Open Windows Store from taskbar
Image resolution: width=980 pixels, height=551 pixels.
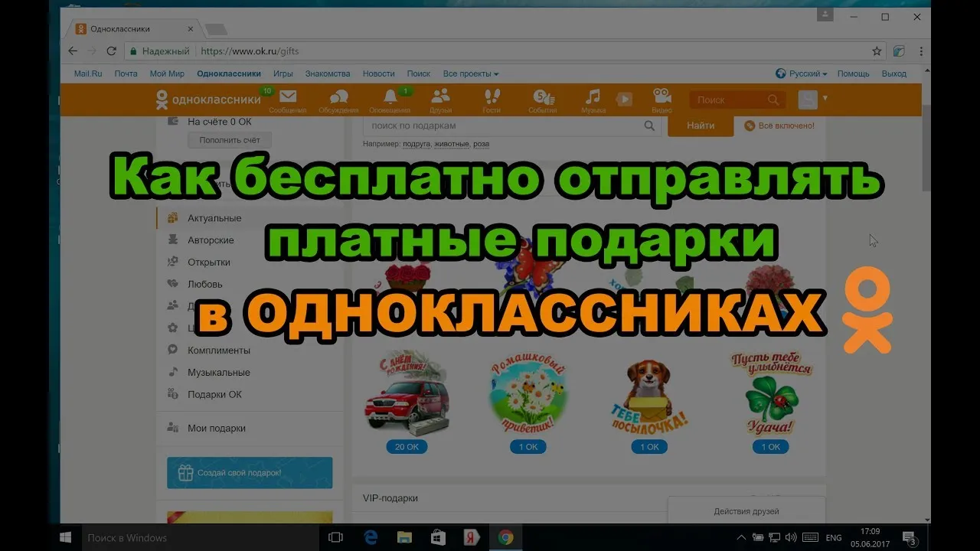[x=438, y=537]
